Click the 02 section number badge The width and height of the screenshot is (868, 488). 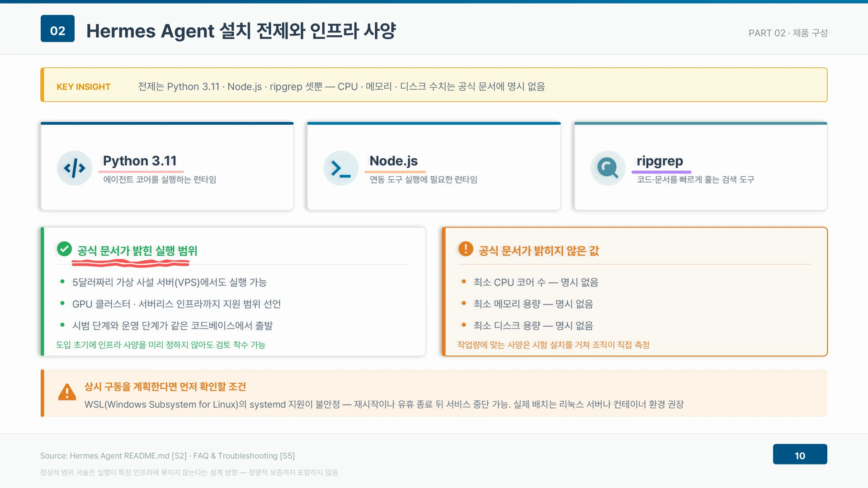pyautogui.click(x=57, y=28)
